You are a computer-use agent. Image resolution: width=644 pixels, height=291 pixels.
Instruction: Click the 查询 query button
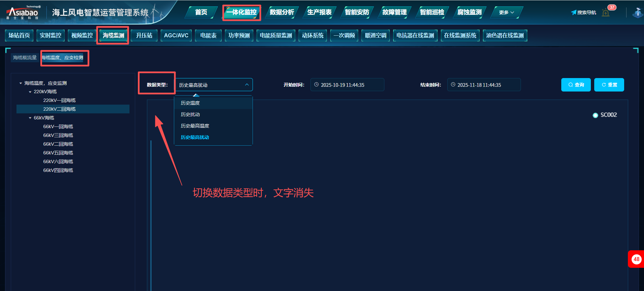tap(576, 85)
